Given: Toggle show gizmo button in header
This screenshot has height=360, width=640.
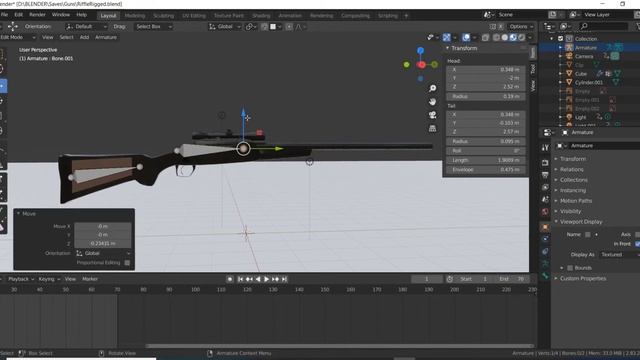Looking at the screenshot, I should 447,38.
